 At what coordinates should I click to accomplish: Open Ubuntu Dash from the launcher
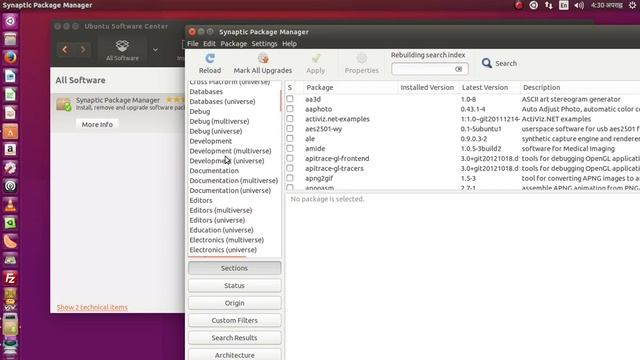(x=10, y=21)
